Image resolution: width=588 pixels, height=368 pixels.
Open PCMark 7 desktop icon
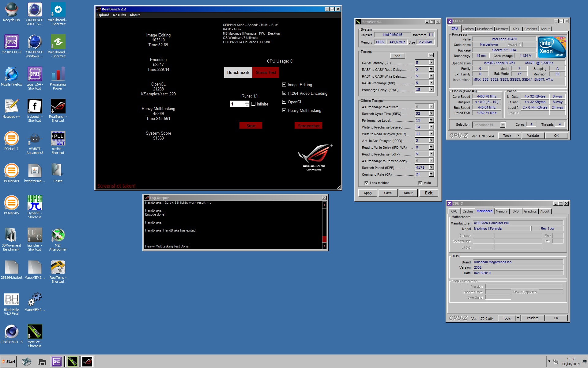pyautogui.click(x=11, y=141)
